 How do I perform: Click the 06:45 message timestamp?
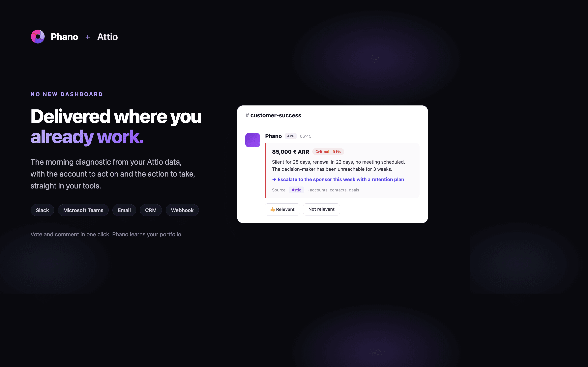(x=305, y=136)
